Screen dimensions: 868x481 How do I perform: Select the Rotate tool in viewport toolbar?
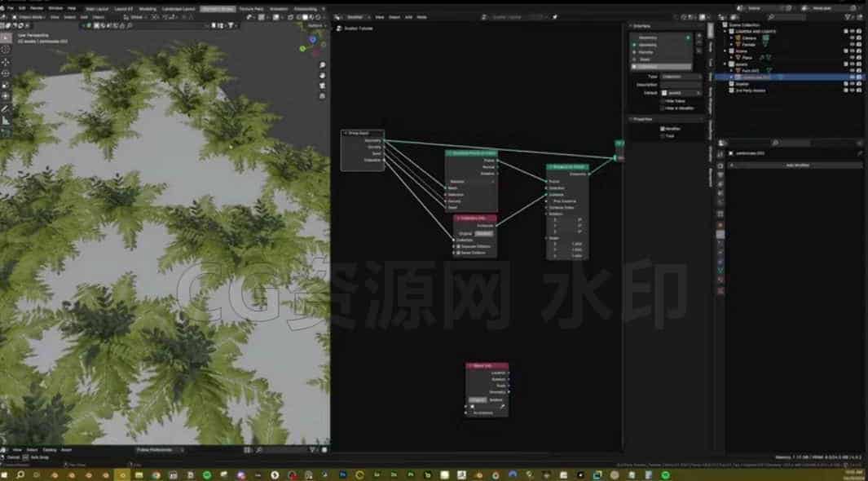(6, 73)
